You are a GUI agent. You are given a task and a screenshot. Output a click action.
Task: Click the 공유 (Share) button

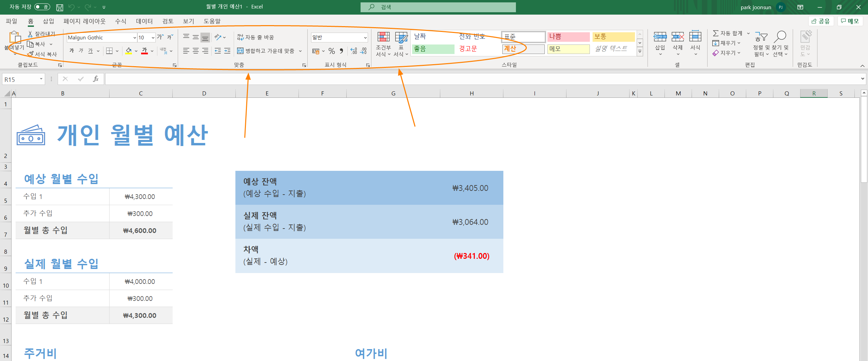click(x=821, y=21)
